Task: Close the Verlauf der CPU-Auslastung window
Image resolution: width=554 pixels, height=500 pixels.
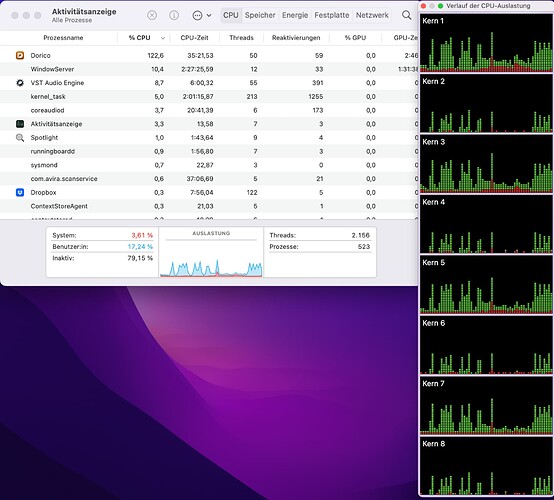Action: coord(423,6)
